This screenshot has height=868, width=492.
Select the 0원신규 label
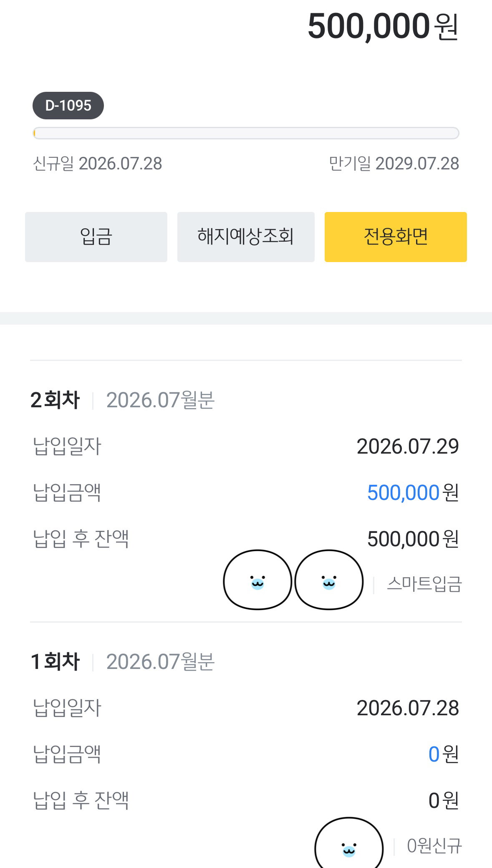click(434, 846)
